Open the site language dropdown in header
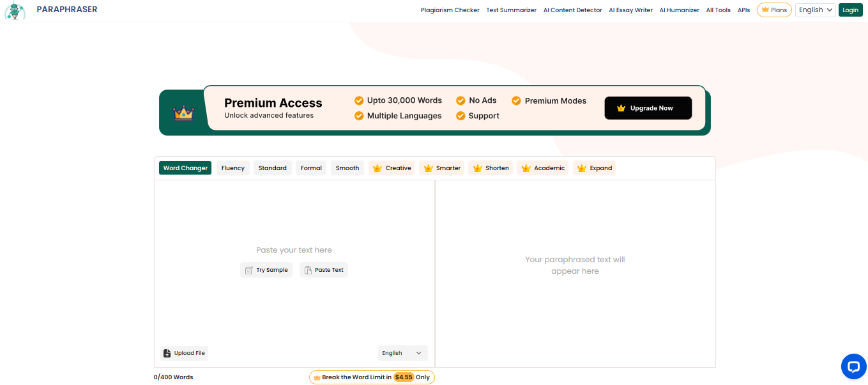This screenshot has height=385, width=868. (815, 10)
